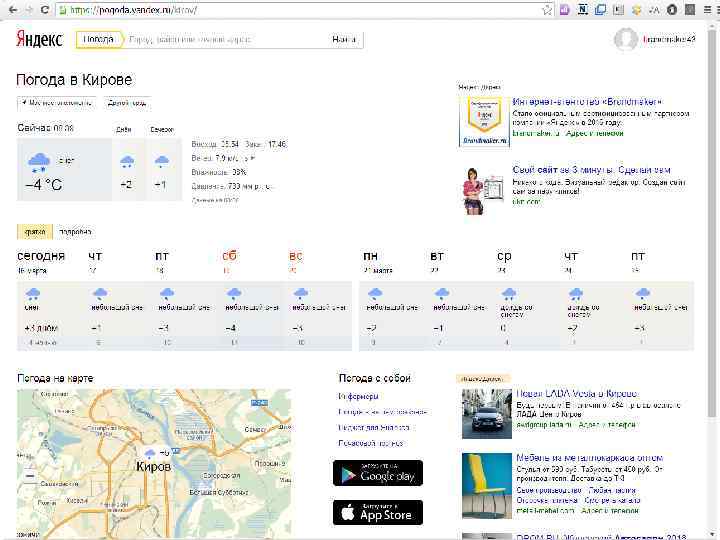Zoom out the map with the minus button
The width and height of the screenshot is (720, 540).
point(30,476)
